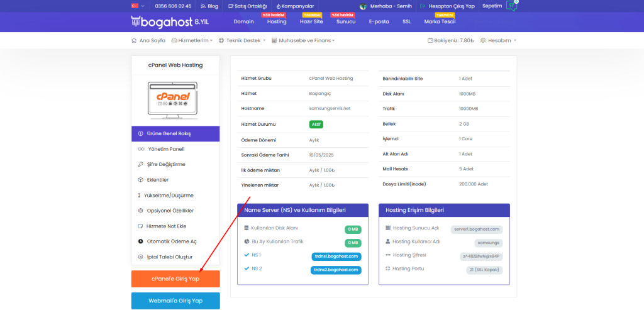Click the Bakiyeniz balance link
The height and width of the screenshot is (310, 644).
pyautogui.click(x=451, y=41)
